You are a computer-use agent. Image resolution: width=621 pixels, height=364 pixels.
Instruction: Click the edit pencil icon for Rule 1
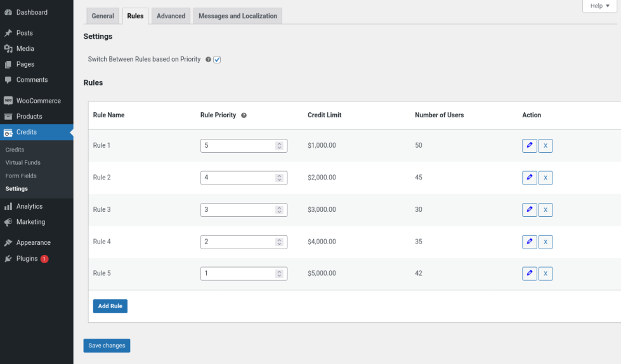529,146
